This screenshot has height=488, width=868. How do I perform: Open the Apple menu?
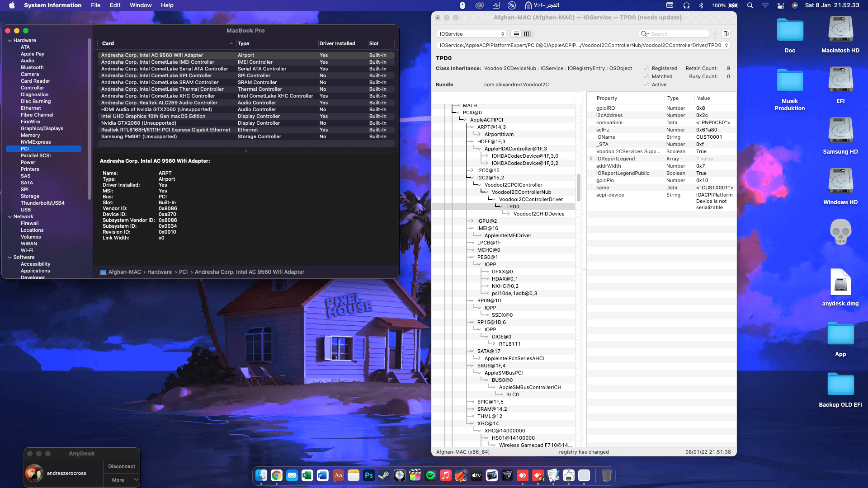12,5
